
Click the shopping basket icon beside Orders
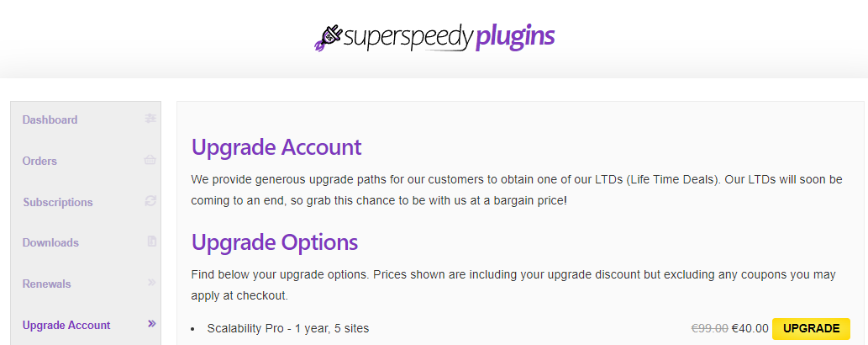150,160
